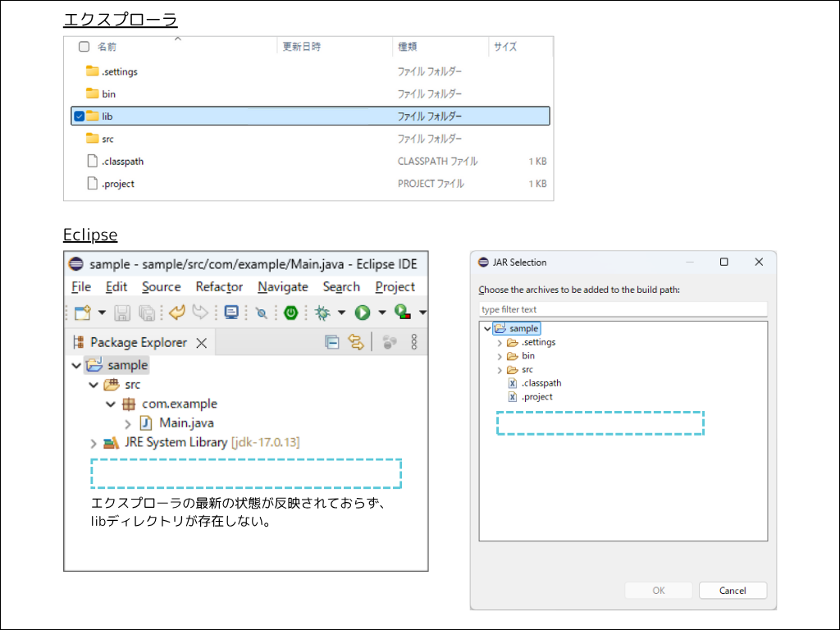The image size is (840, 630).
Task: Click the filter text field in JAR Selection
Action: (x=623, y=309)
